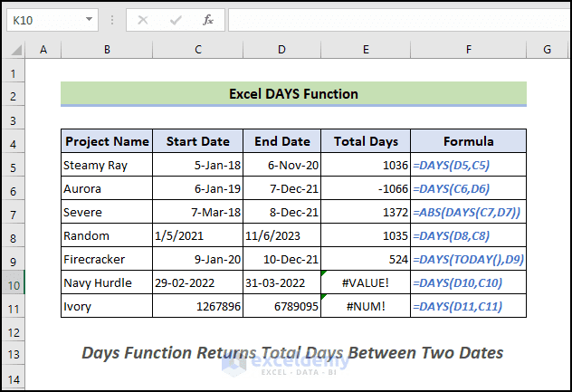
Task: Select column F header
Action: pyautogui.click(x=469, y=50)
